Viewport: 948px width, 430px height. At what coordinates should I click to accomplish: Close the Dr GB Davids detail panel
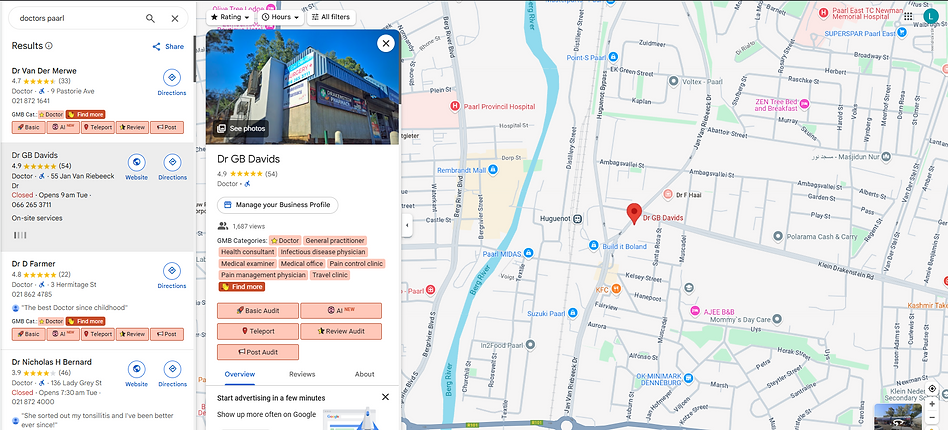[x=385, y=44]
